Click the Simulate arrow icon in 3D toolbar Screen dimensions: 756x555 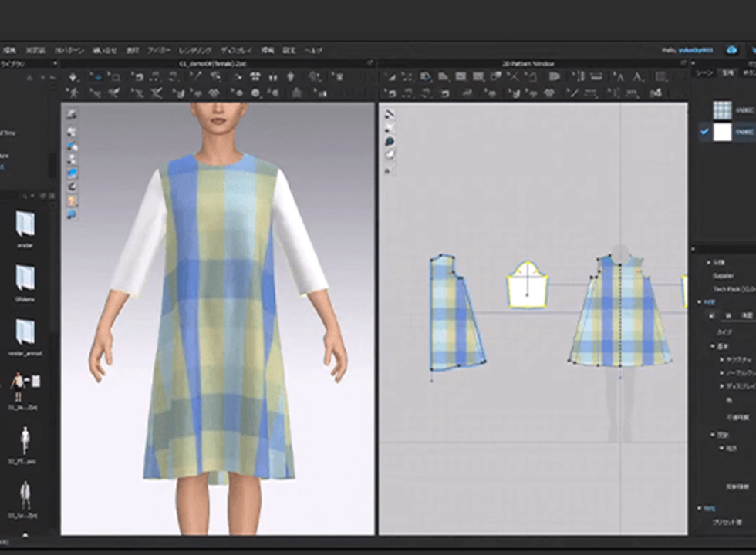(73, 77)
